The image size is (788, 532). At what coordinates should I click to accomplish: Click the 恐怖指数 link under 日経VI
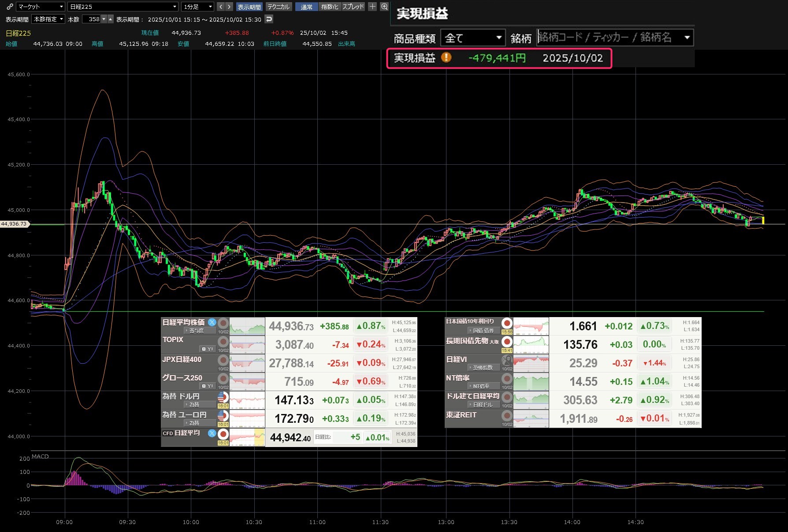483,368
